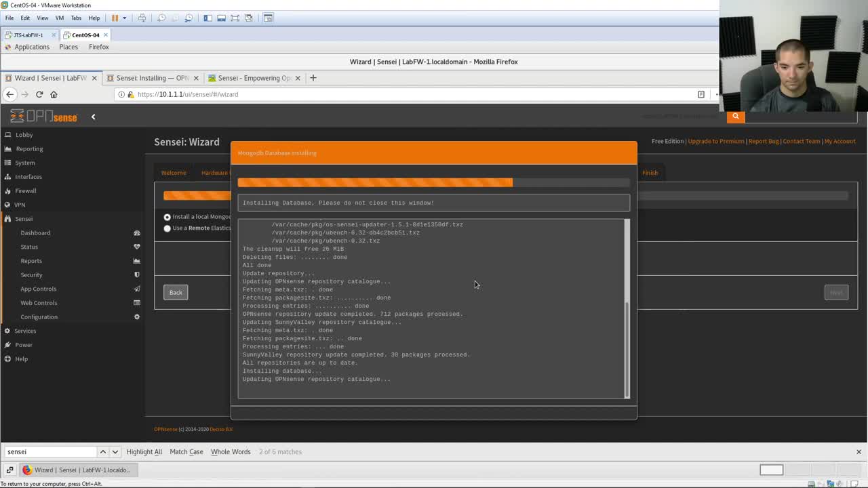The height and width of the screenshot is (488, 868).
Task: Click the Finish wizard step
Action: pyautogui.click(x=650, y=173)
